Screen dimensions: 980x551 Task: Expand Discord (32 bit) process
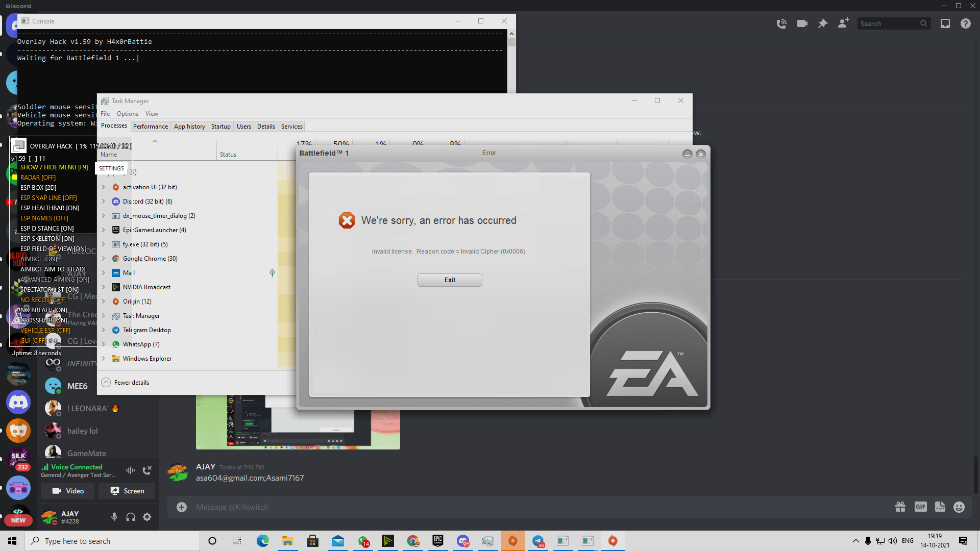(x=104, y=202)
